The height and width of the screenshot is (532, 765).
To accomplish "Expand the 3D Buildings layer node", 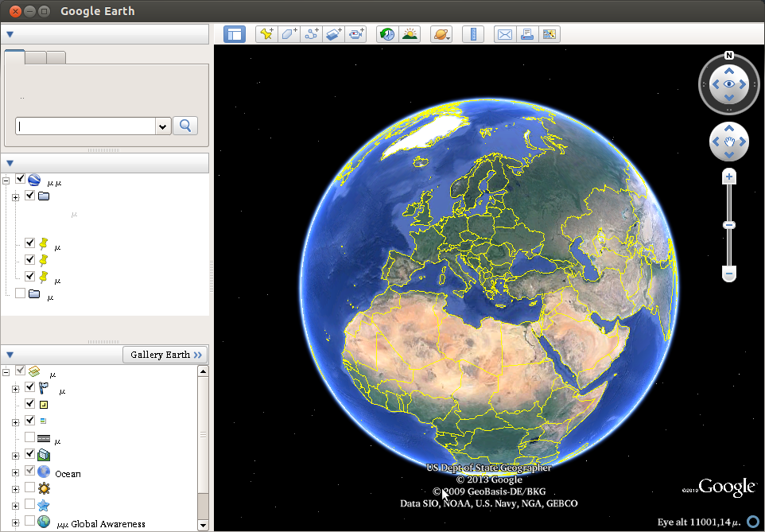I will coord(16,456).
